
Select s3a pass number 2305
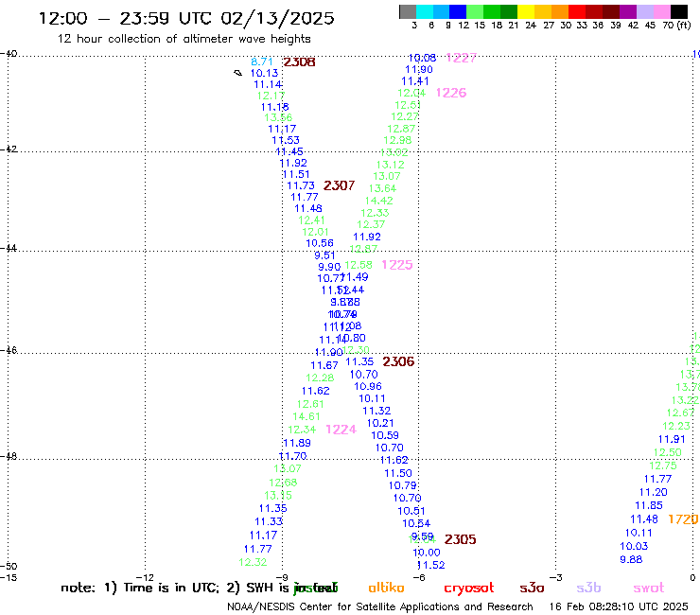[461, 539]
